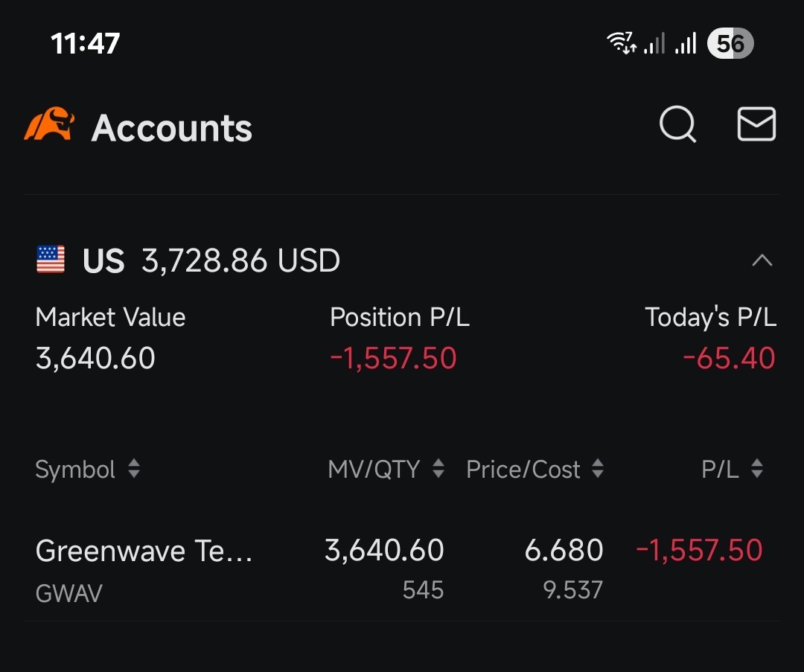The image size is (804, 672).
Task: Tap the Market Value 3,640.60 figure
Action: click(95, 358)
